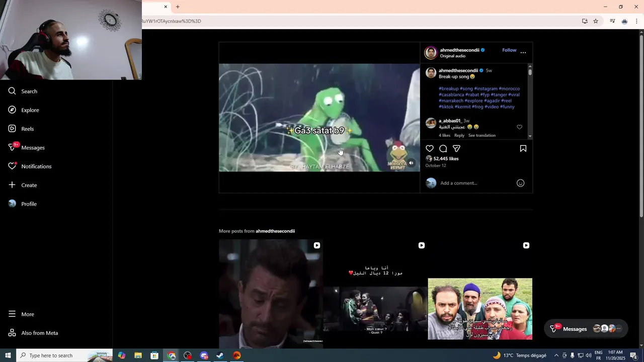Screen dimensions: 644x362
Task: Click the install app icon in address bar
Action: (585, 21)
